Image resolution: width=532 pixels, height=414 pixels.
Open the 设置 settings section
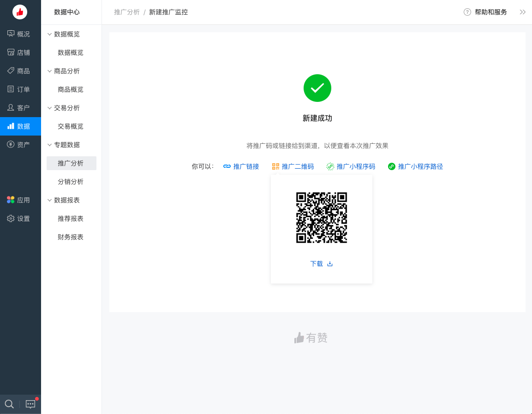(20, 219)
